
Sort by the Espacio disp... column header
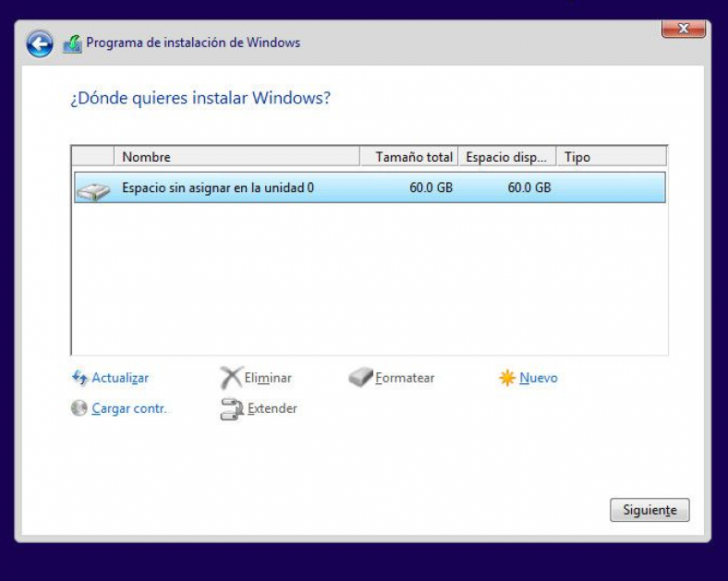pyautogui.click(x=507, y=157)
